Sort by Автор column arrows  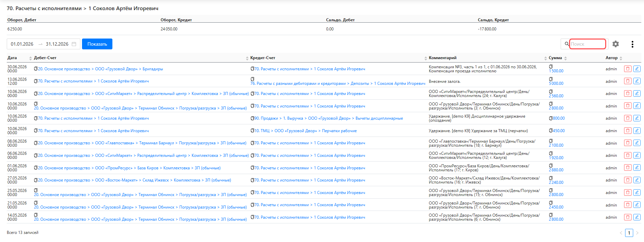[621, 58]
